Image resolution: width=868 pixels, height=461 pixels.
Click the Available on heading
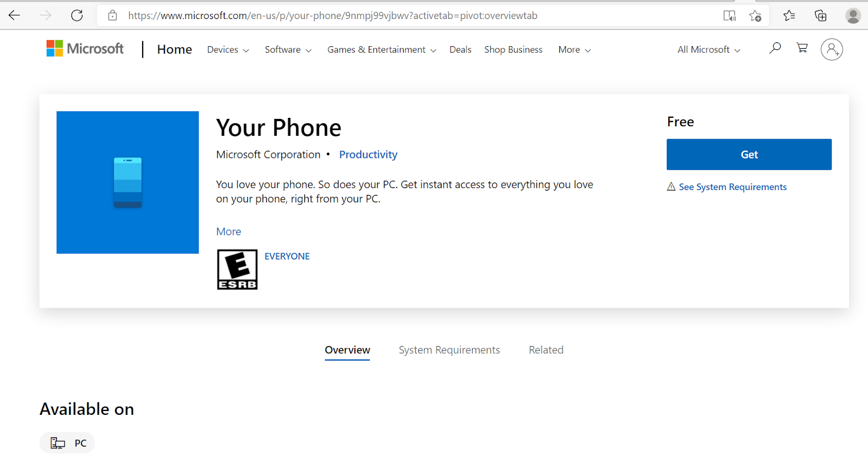coord(87,409)
